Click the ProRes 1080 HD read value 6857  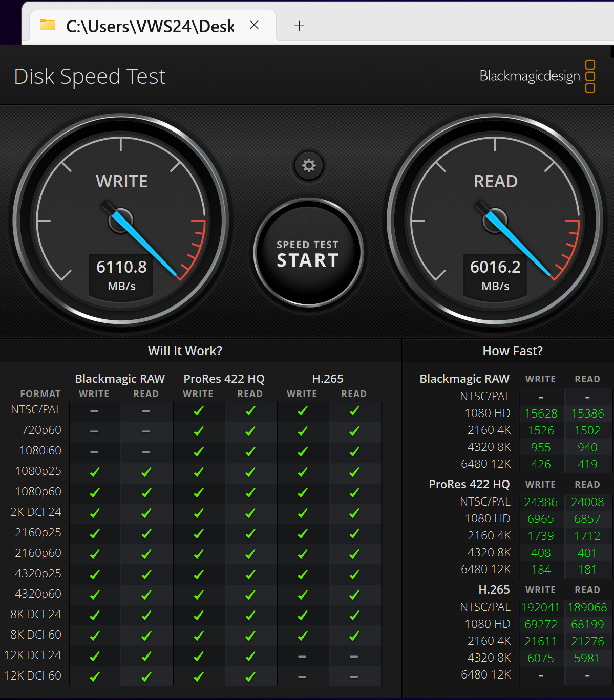coord(587,519)
